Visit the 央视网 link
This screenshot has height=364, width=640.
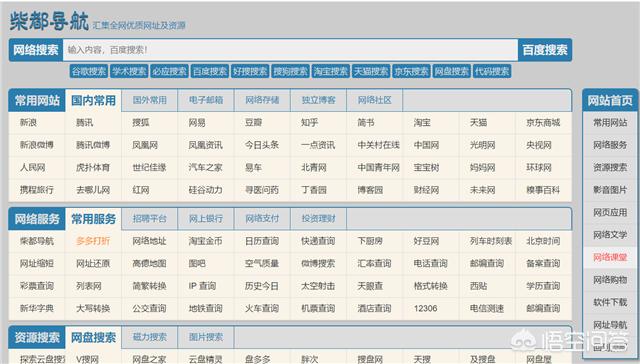pos(539,145)
